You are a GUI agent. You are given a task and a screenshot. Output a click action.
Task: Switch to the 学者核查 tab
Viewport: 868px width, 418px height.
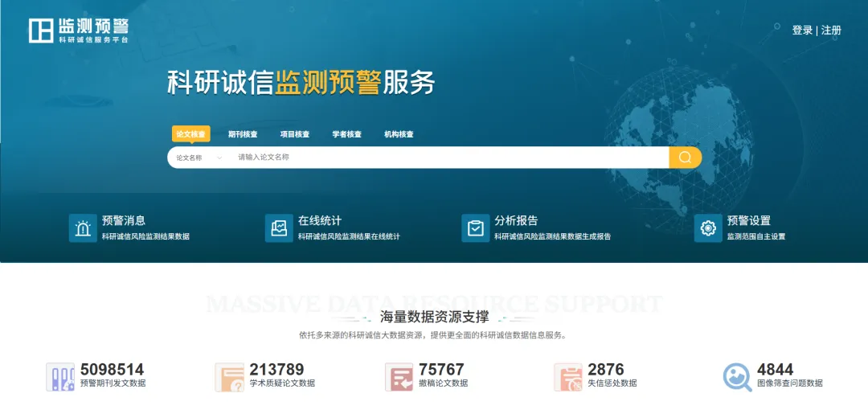(347, 134)
